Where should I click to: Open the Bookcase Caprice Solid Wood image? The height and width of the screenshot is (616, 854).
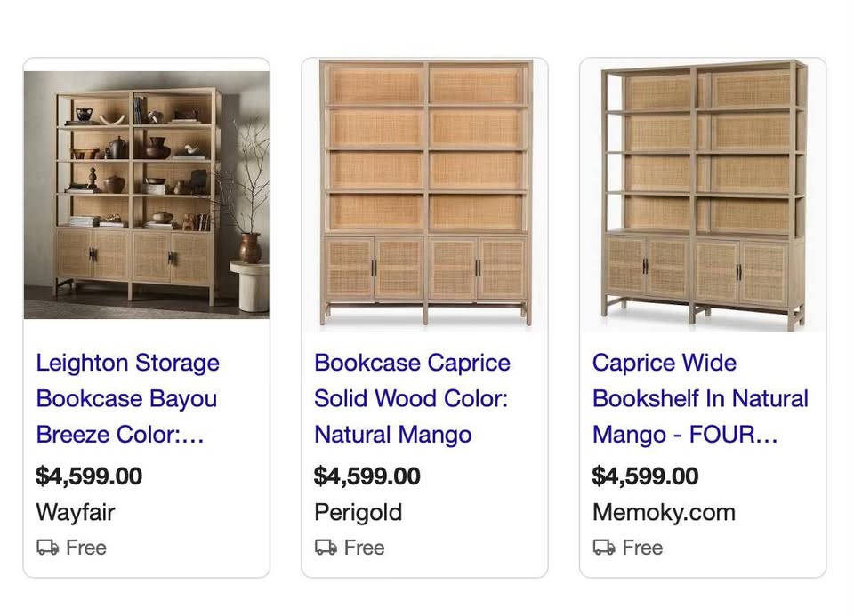pyautogui.click(x=424, y=194)
